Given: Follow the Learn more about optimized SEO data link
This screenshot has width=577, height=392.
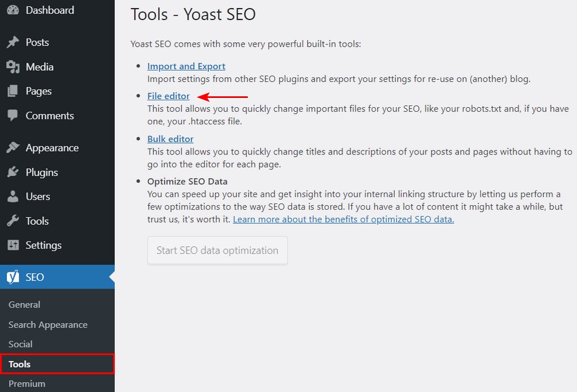Looking at the screenshot, I should coord(343,219).
